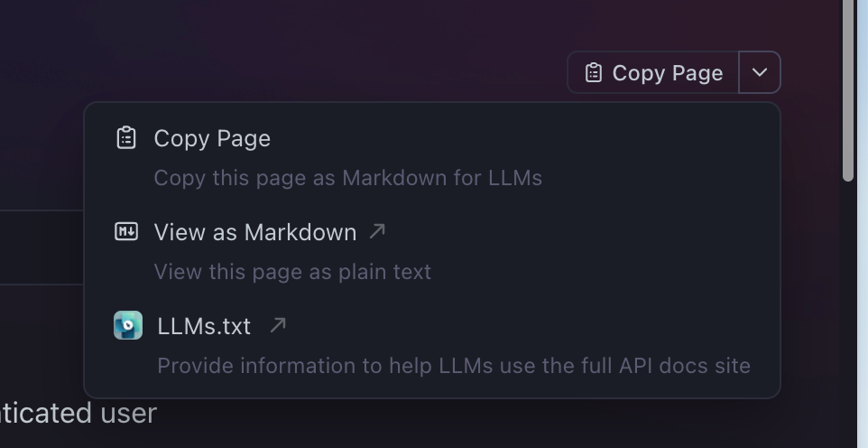868x448 pixels.
Task: Click 'Copy this page as Markdown for LLMs'
Action: [347, 178]
